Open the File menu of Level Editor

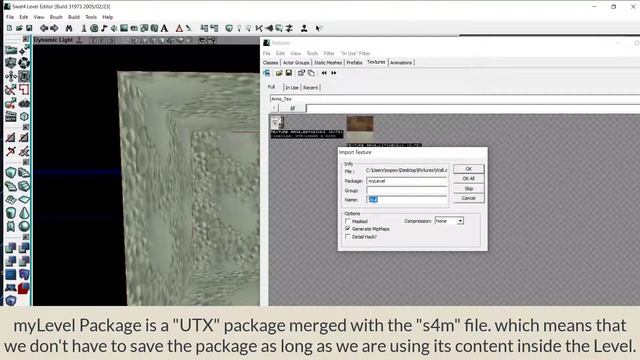(10, 17)
